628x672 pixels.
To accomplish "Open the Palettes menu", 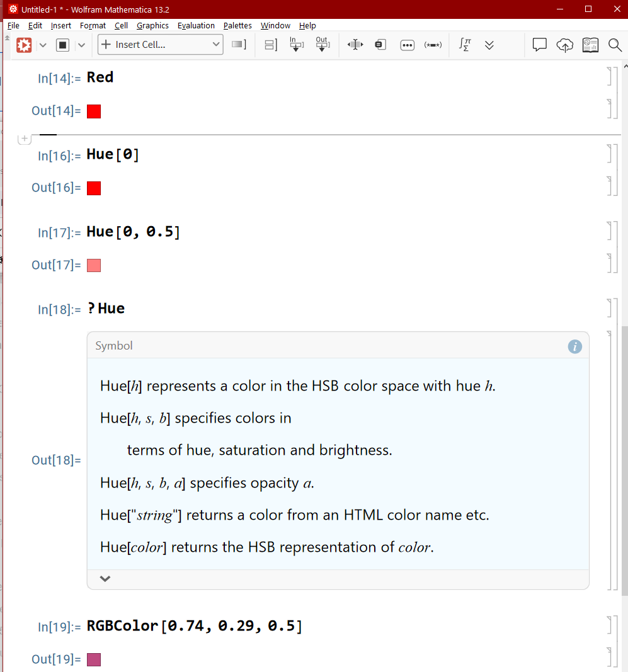I will point(237,25).
